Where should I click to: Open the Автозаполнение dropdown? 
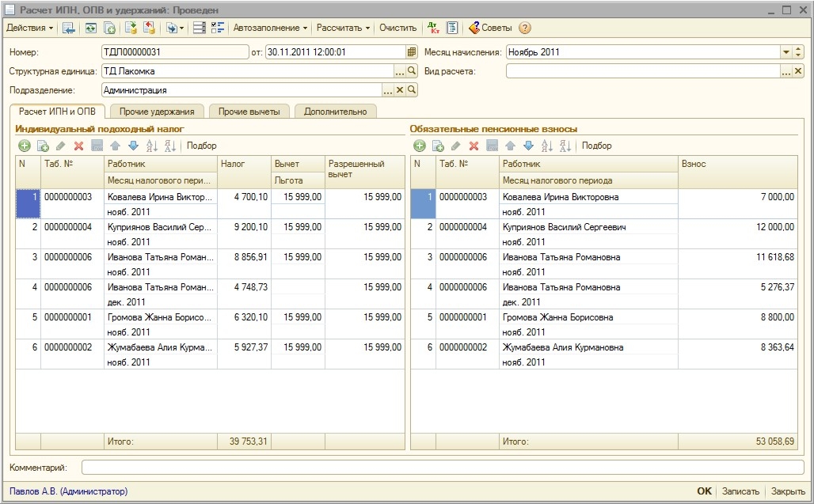(x=270, y=28)
